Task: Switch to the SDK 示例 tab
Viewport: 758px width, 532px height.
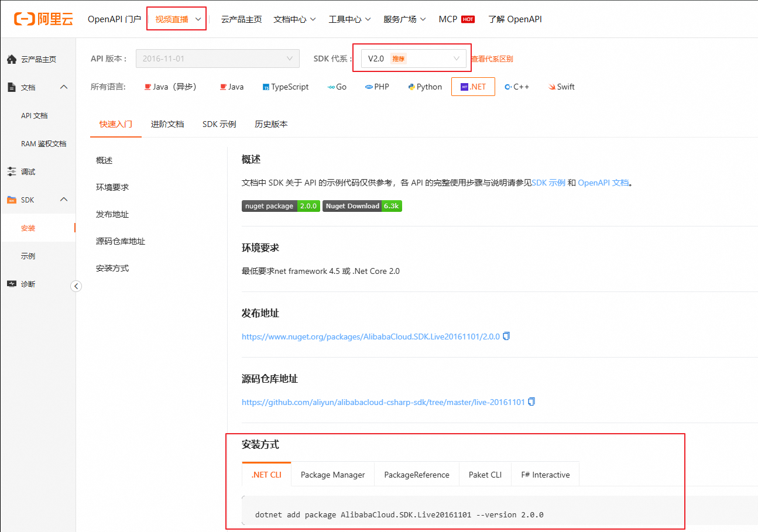Action: pyautogui.click(x=219, y=124)
